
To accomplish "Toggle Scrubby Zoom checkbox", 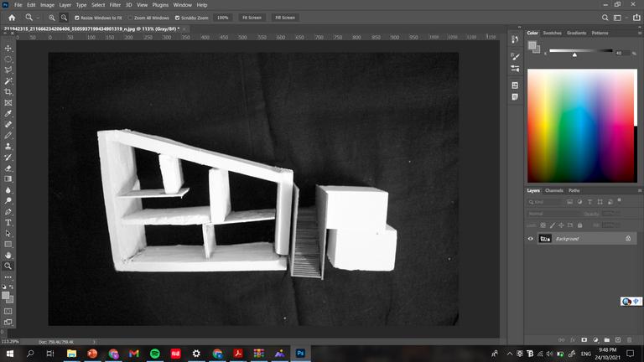I will click(178, 18).
